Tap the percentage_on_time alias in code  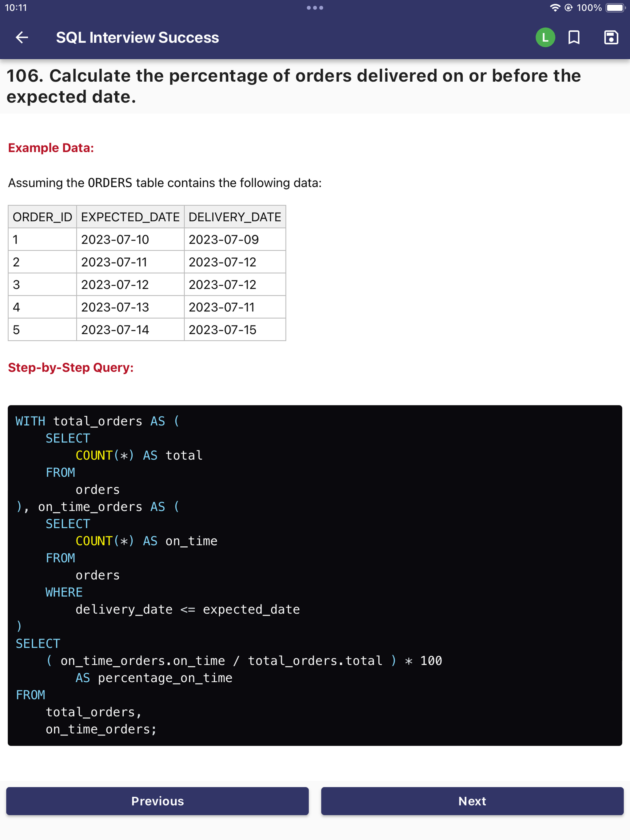(x=165, y=678)
